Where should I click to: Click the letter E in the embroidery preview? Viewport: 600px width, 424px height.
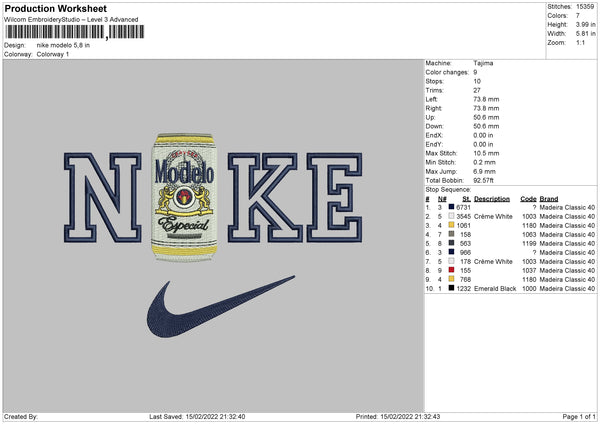coord(334,197)
